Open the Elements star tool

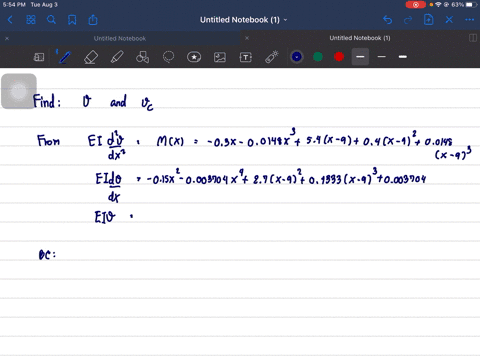(x=194, y=57)
